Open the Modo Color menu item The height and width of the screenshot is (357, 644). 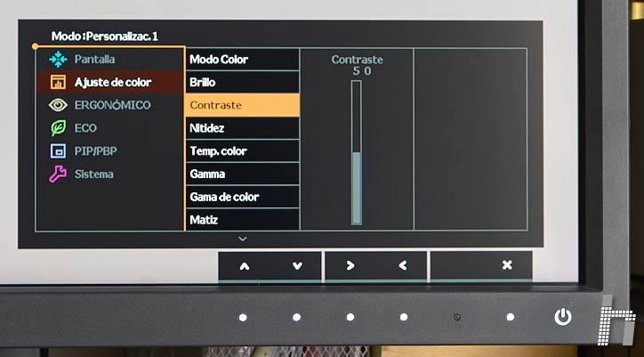pos(242,60)
